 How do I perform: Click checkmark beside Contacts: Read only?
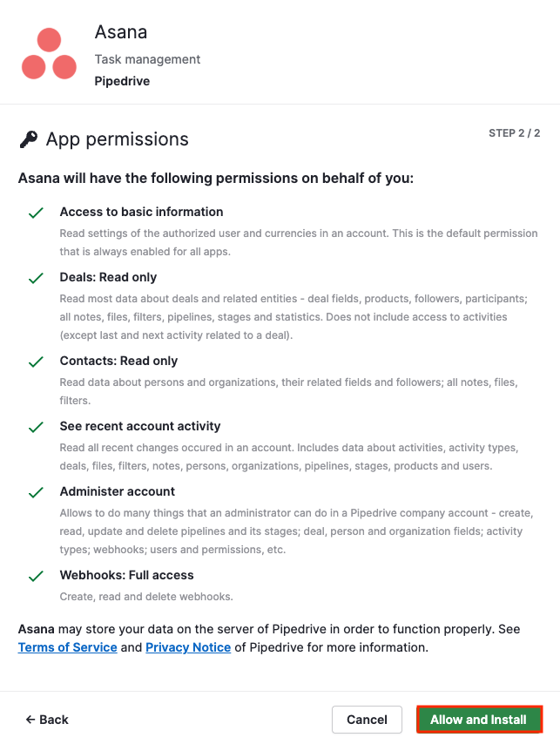point(36,362)
